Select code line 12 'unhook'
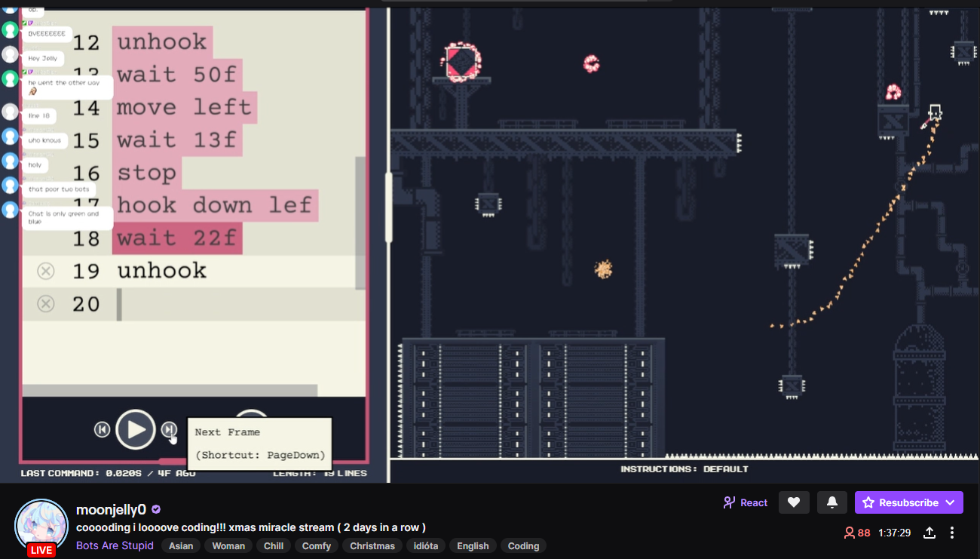The image size is (980, 559). (162, 41)
